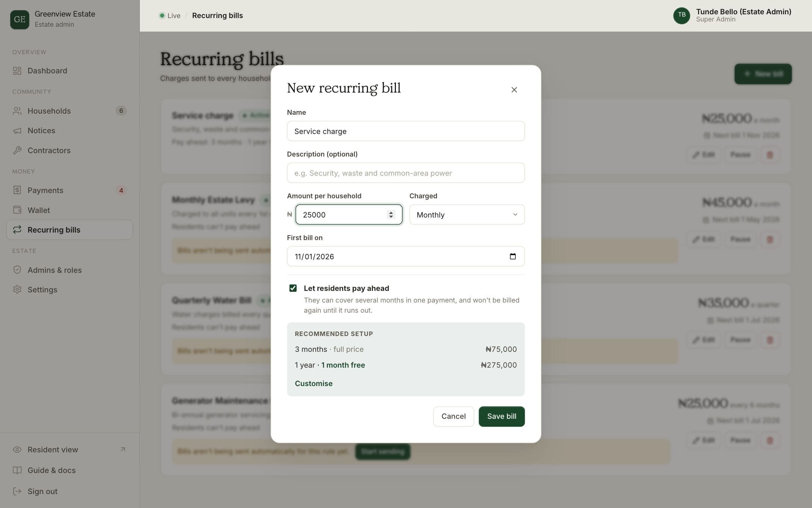Open the Charged Monthly dropdown
This screenshot has height=508, width=812.
[x=467, y=214]
